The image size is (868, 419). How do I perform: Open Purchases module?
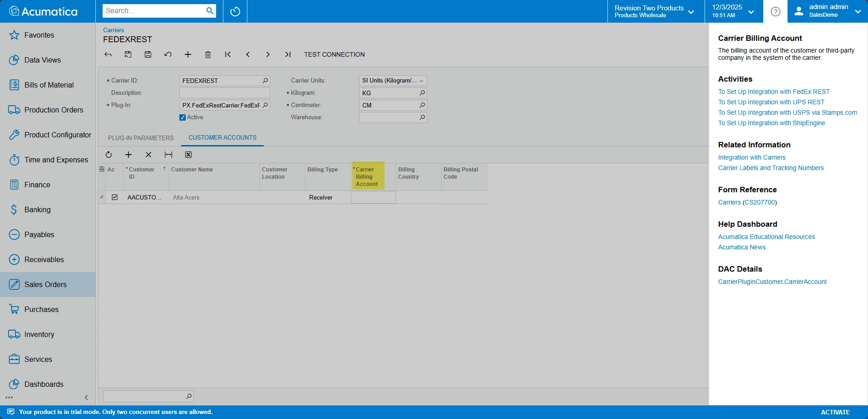[48, 309]
